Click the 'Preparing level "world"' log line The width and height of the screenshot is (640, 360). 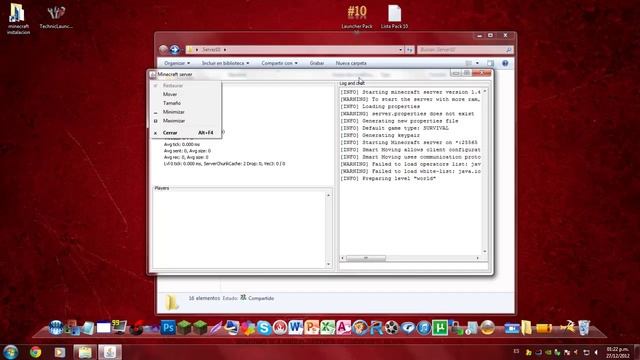[x=388, y=179]
